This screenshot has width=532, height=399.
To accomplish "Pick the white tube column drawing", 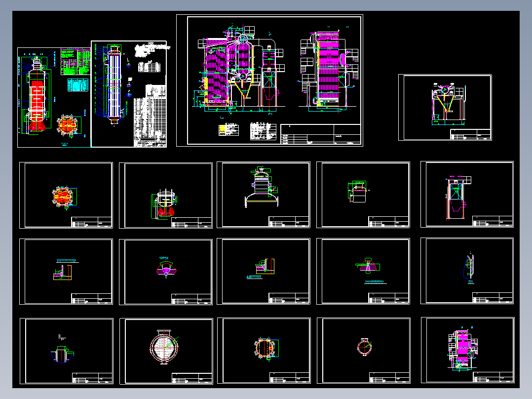I will pyautogui.click(x=114, y=85).
